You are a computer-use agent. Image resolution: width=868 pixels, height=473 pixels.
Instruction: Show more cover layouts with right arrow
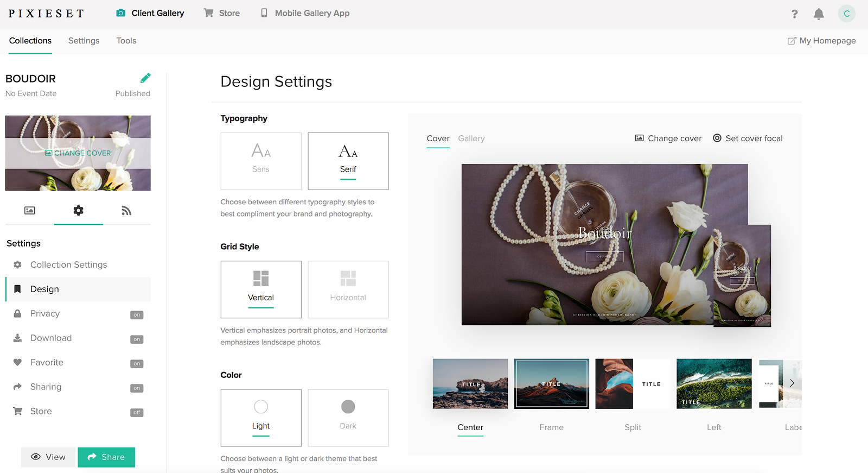(x=792, y=383)
